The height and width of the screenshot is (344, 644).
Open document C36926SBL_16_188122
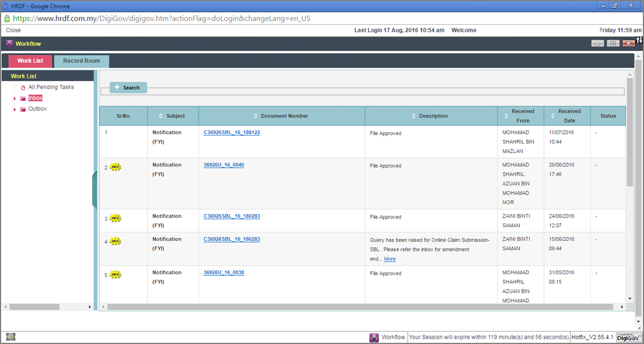(232, 132)
